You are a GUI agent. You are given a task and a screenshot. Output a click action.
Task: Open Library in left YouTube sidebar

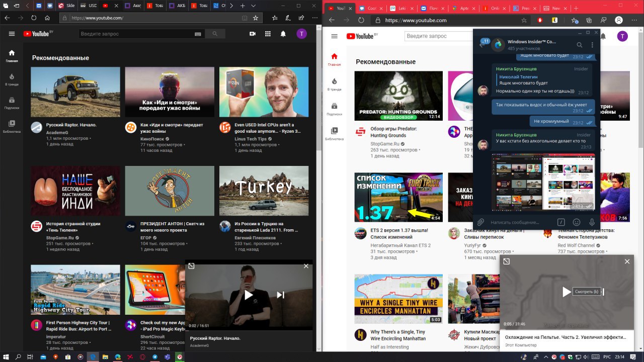(x=12, y=127)
